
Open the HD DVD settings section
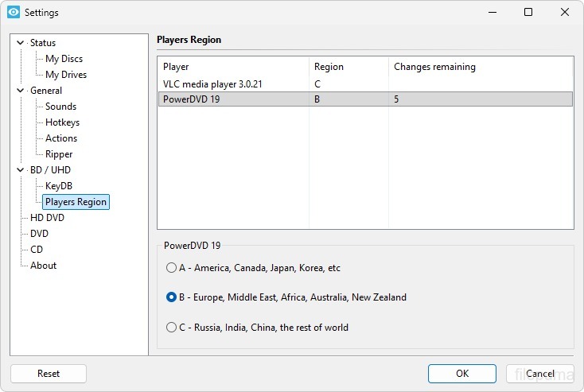tap(47, 218)
